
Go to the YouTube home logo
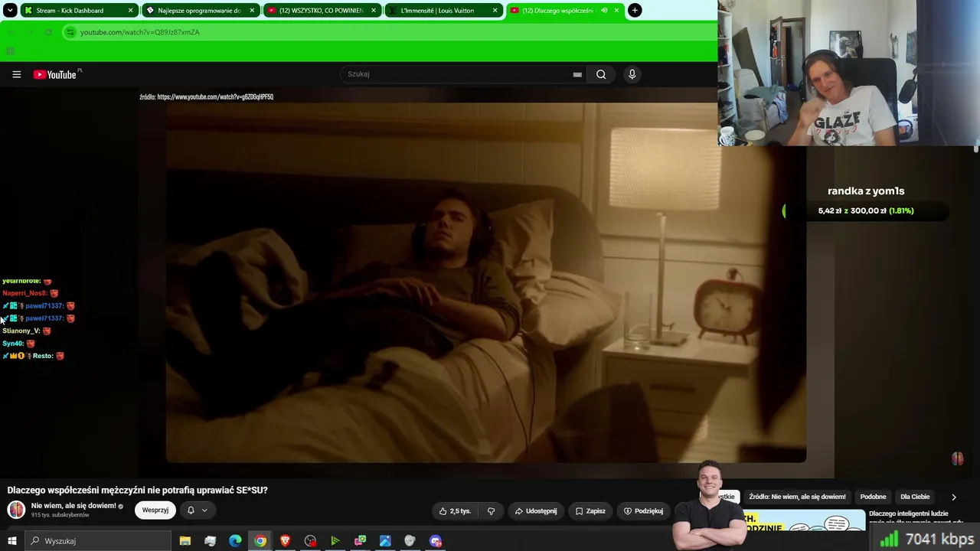point(55,74)
